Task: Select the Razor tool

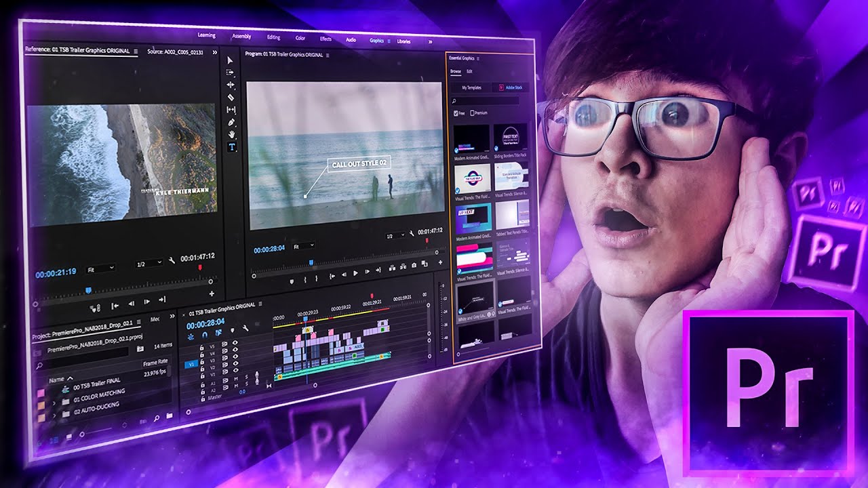Action: [231, 97]
